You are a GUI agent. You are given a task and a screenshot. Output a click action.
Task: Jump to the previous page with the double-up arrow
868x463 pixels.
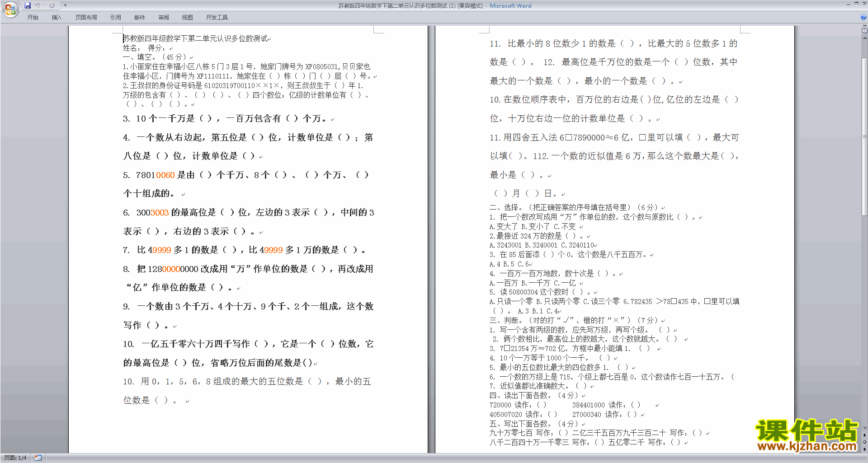point(865,435)
